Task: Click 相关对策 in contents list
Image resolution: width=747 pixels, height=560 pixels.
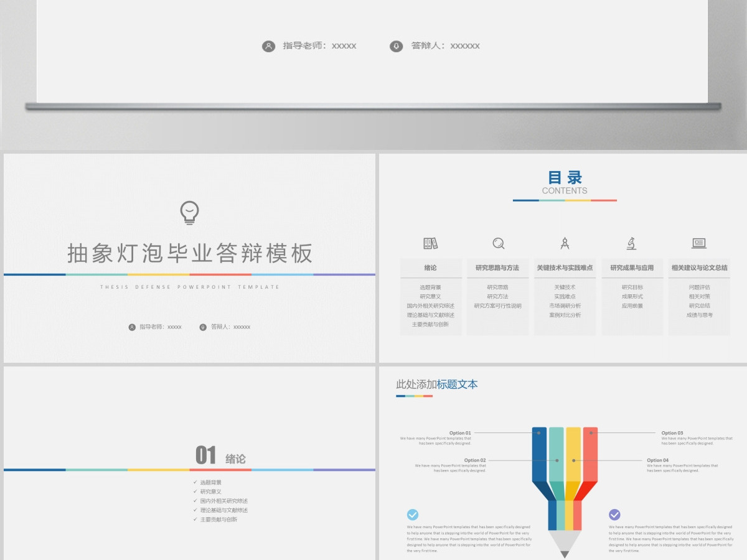Action: click(700, 297)
